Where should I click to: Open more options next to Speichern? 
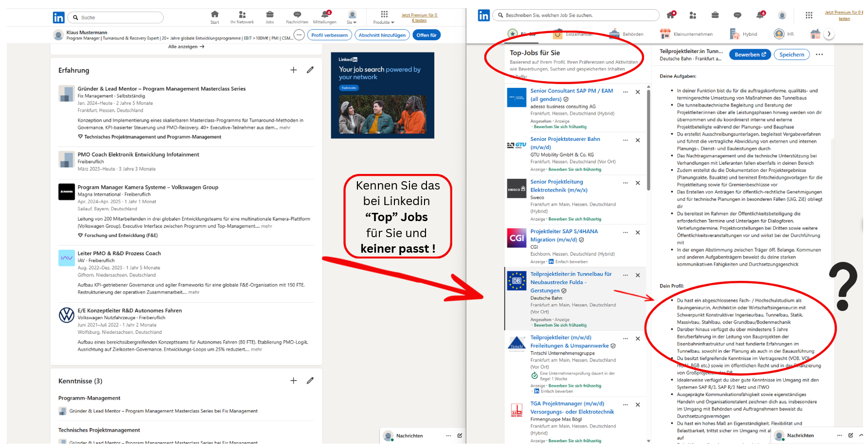pos(819,54)
